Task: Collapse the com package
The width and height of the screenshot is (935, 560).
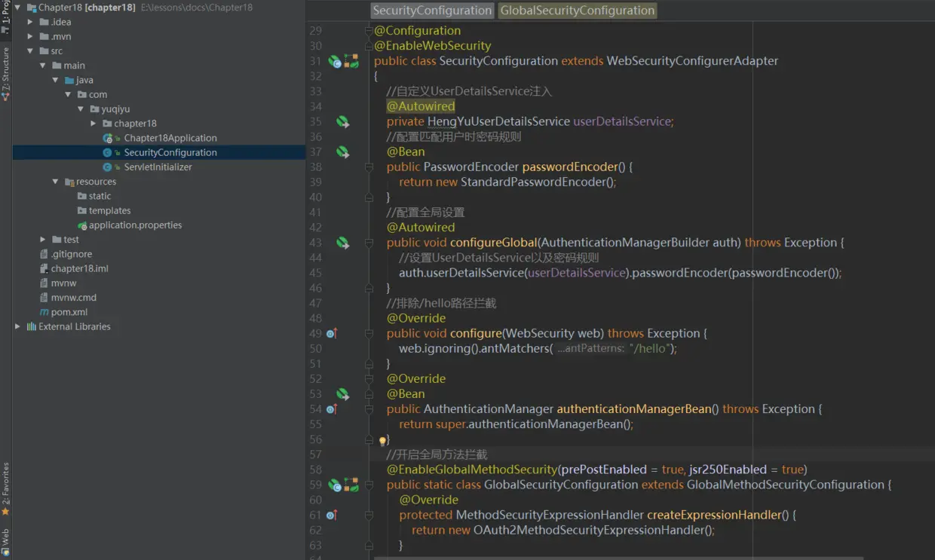Action: [68, 94]
